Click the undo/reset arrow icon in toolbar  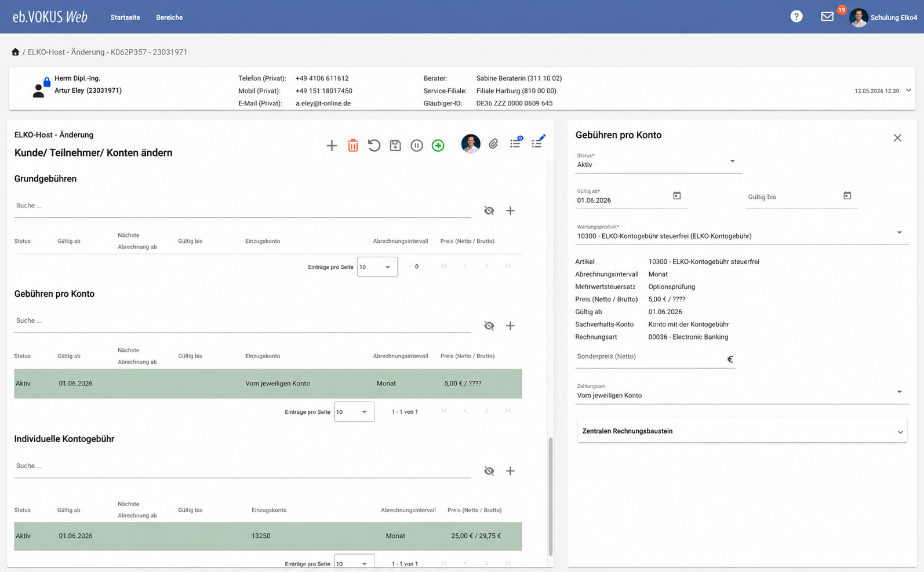point(374,145)
